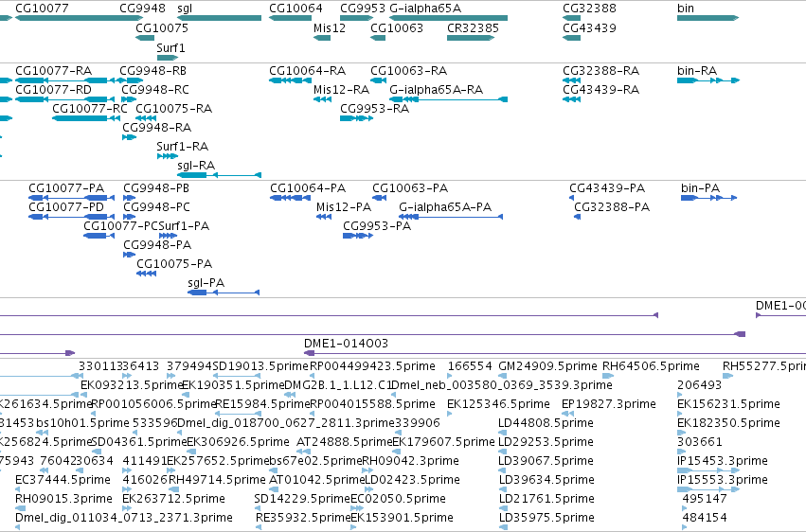Click the CG10075-PA label
Screen dimensions: 806x532
174,264
